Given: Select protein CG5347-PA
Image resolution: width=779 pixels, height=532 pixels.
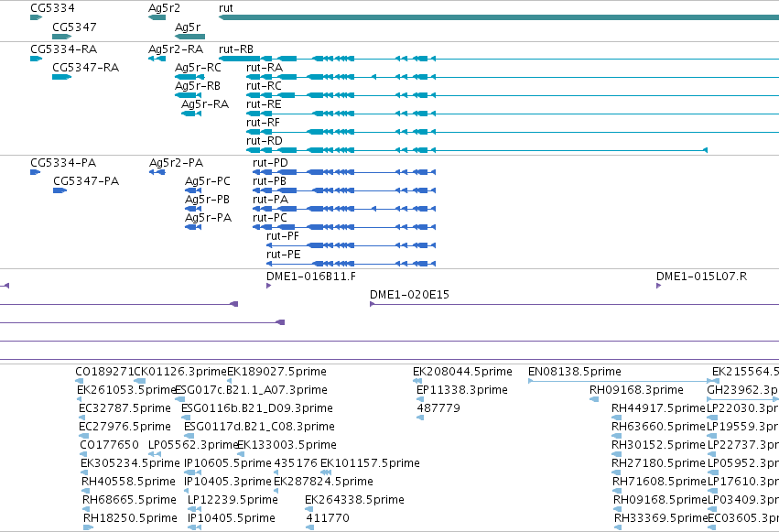Looking at the screenshot, I should 86,181.
